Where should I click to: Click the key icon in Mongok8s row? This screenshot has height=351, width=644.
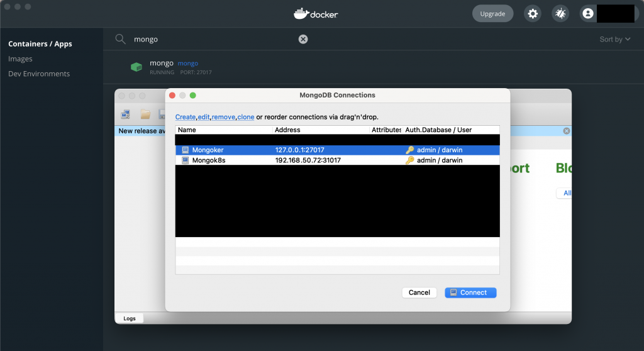tap(409, 160)
